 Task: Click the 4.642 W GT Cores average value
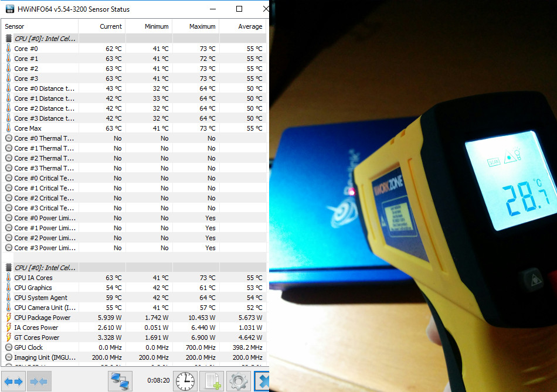[250, 338]
